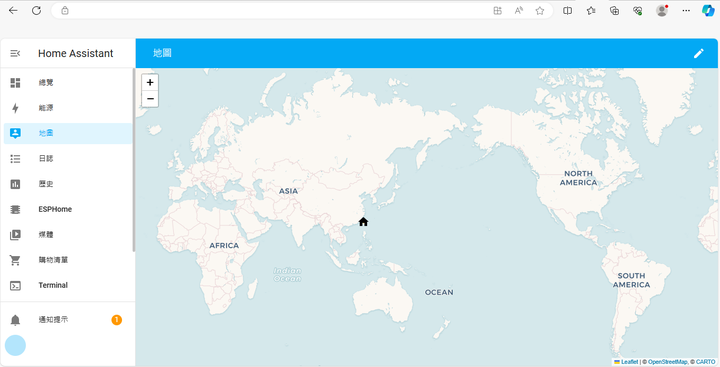Image resolution: width=720 pixels, height=367 pixels.
Task: Edit the map with the pencil icon
Action: tap(698, 53)
